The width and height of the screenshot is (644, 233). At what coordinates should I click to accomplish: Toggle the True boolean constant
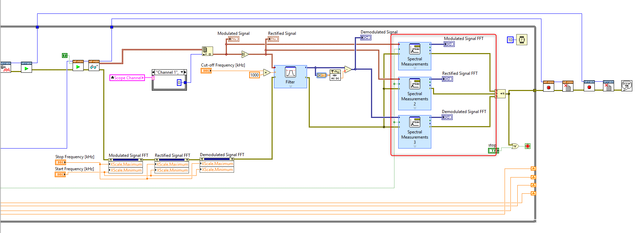pyautogui.click(x=64, y=55)
